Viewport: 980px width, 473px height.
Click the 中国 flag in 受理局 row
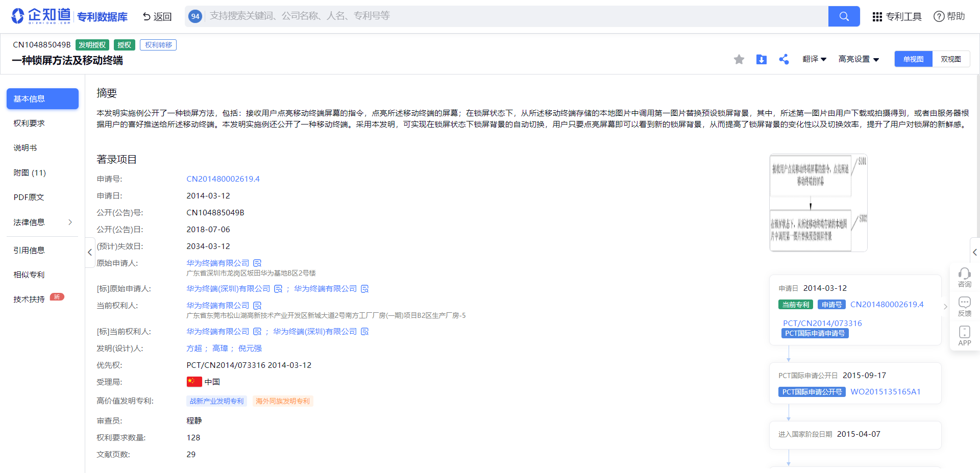click(194, 382)
